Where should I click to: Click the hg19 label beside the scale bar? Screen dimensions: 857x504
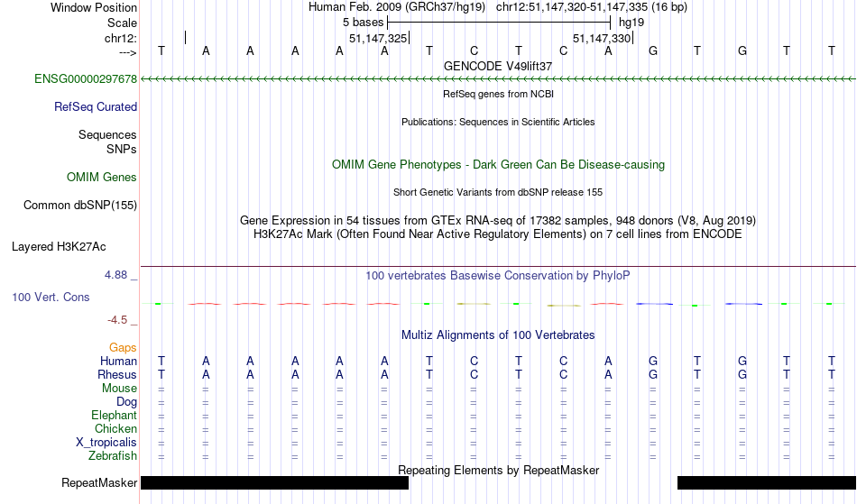coord(631,23)
